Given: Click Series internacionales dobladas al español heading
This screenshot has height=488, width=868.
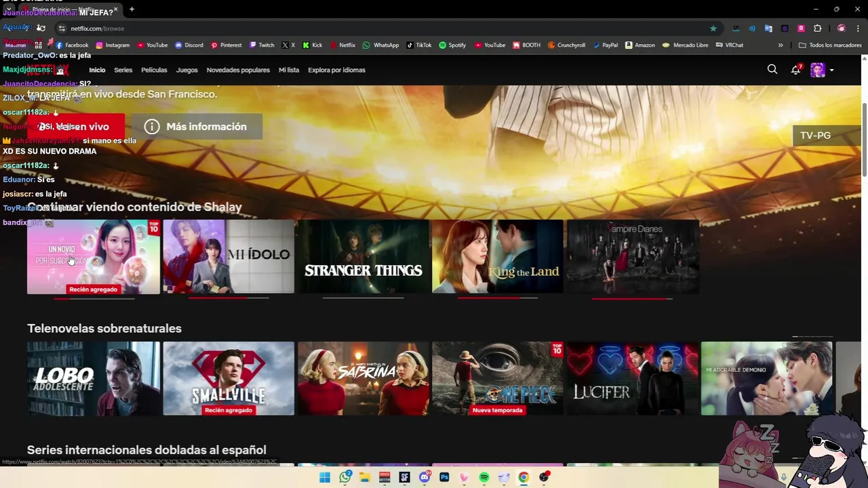Looking at the screenshot, I should tap(146, 450).
